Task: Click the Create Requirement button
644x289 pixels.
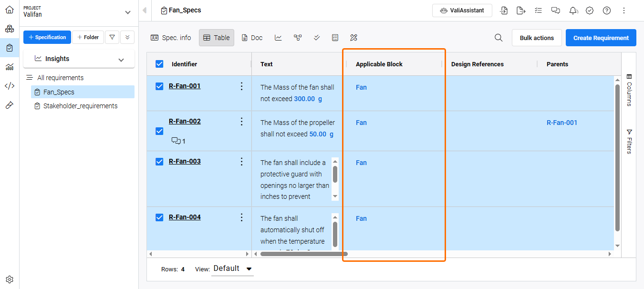Action: click(x=601, y=38)
